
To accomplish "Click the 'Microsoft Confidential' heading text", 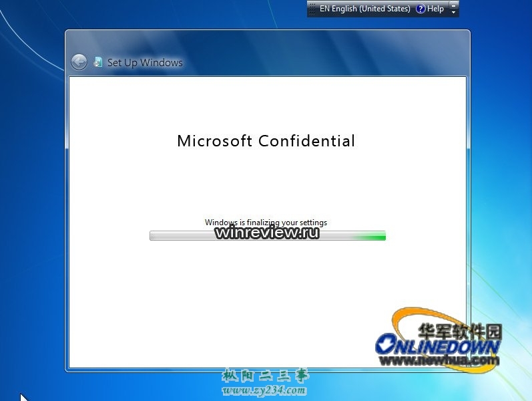I will coord(266,141).
